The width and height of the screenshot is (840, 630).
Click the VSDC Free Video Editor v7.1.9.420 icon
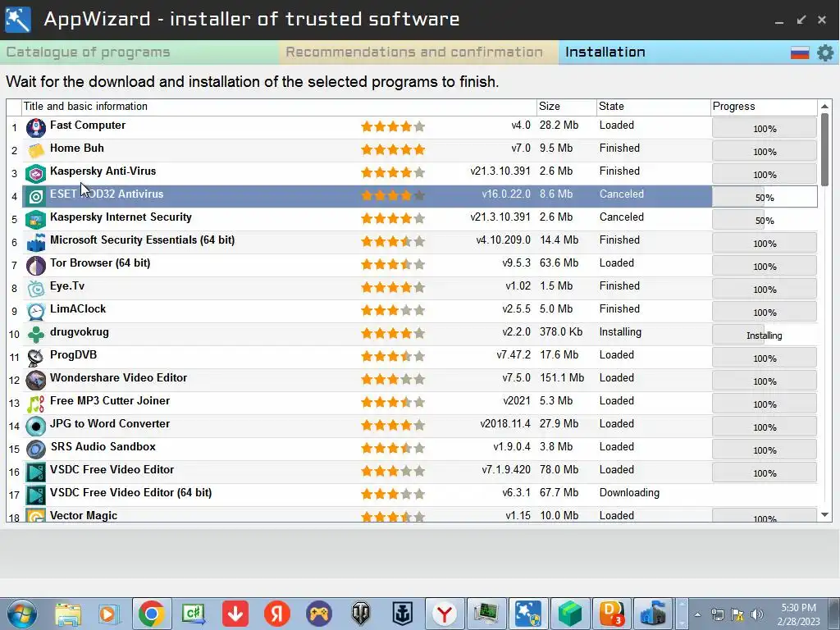click(x=36, y=472)
